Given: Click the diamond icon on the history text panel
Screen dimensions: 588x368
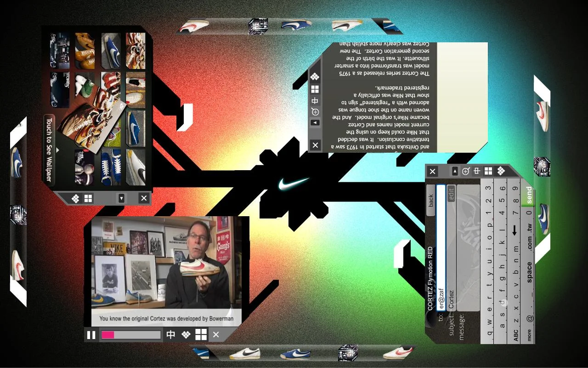Looking at the screenshot, I should tap(315, 76).
